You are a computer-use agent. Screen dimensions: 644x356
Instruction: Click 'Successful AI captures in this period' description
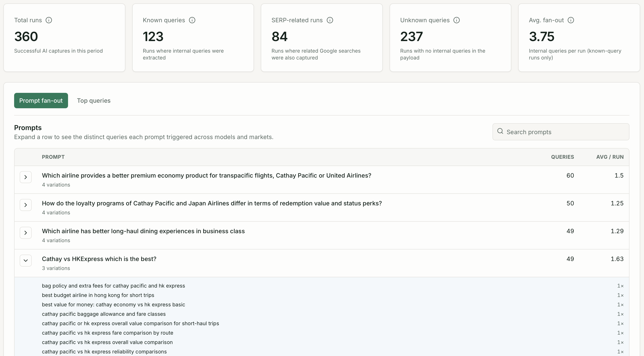[58, 51]
